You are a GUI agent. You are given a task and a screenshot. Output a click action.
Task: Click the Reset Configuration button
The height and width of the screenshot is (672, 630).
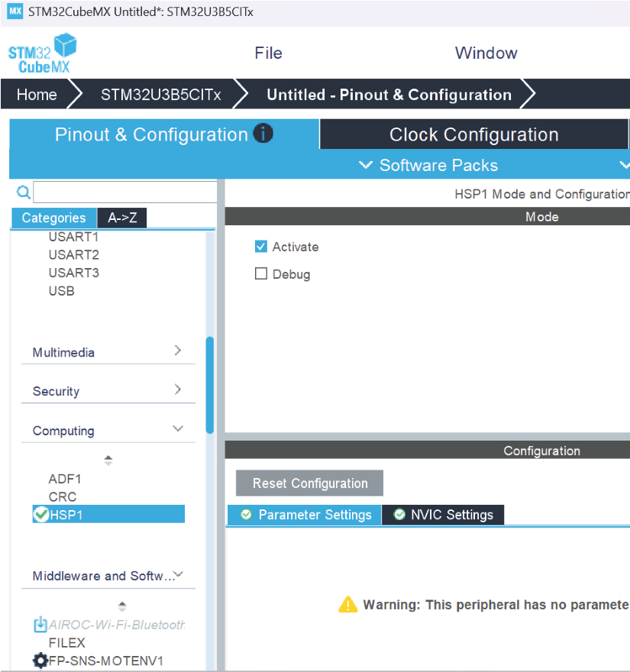(x=309, y=483)
